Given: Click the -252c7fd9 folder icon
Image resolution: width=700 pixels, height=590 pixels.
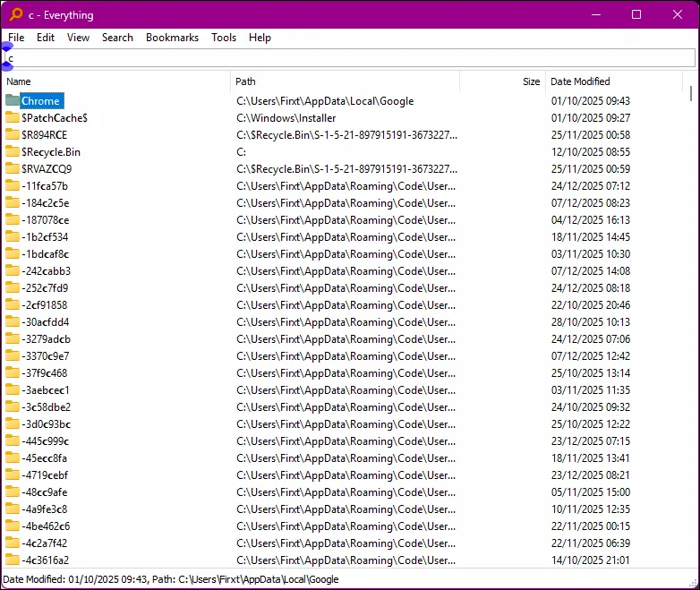Looking at the screenshot, I should tap(13, 287).
